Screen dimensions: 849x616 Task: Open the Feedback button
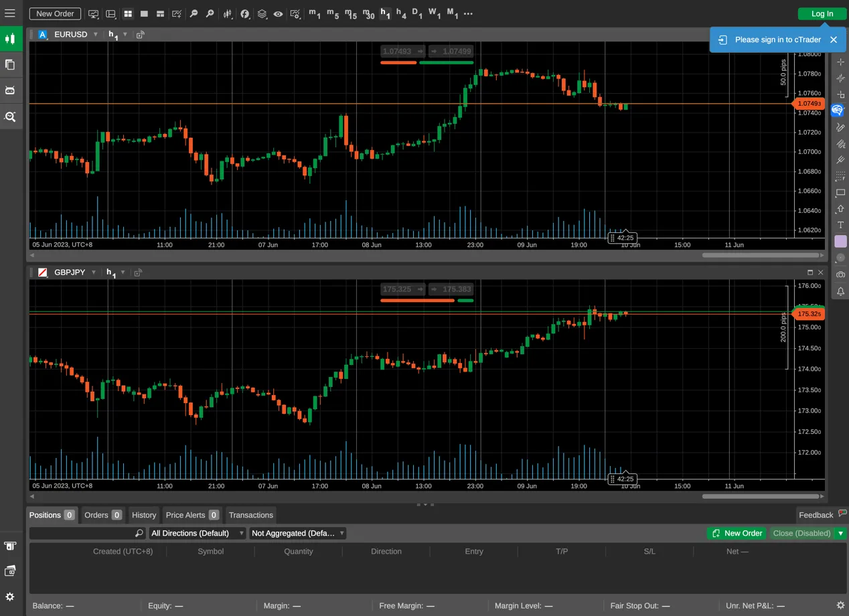pyautogui.click(x=822, y=515)
